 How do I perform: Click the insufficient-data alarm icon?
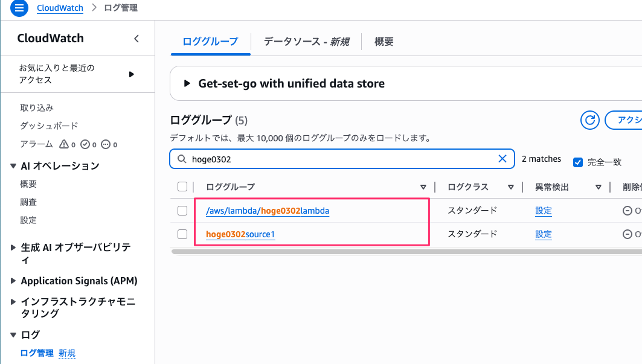point(106,144)
